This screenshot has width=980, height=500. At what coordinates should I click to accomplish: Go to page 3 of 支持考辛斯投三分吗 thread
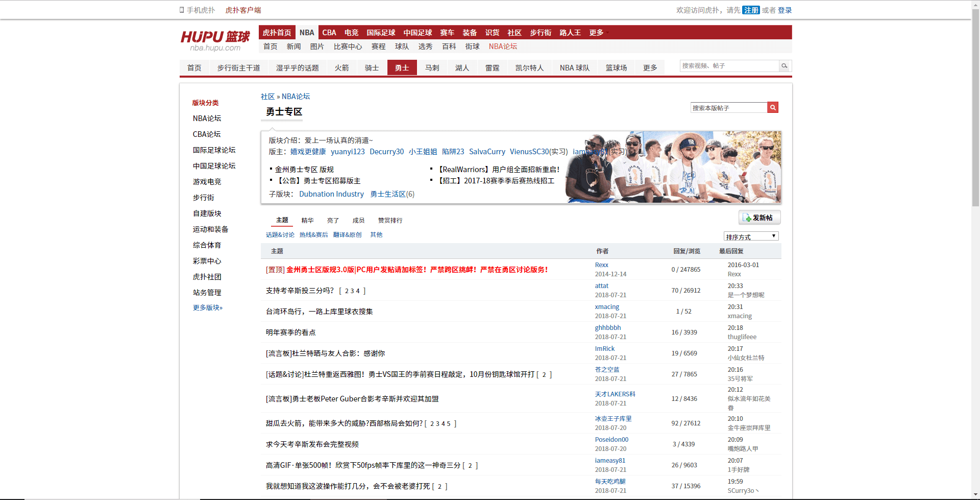pos(352,291)
